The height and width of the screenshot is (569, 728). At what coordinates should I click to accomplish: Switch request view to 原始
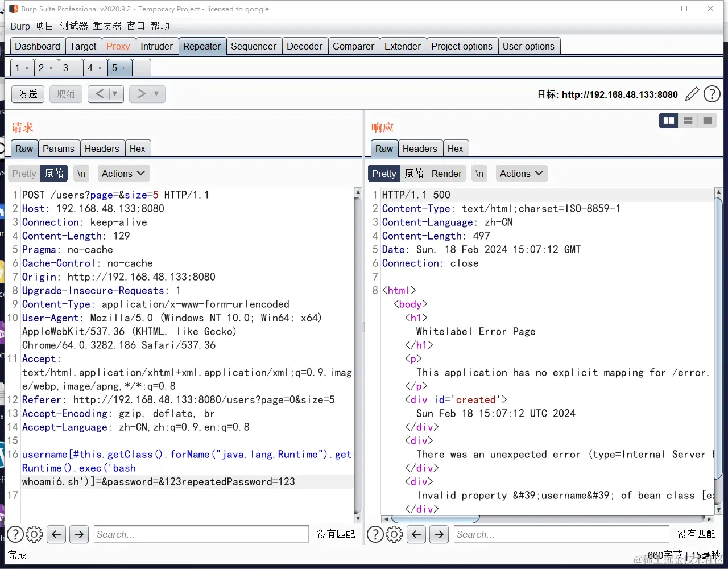54,174
